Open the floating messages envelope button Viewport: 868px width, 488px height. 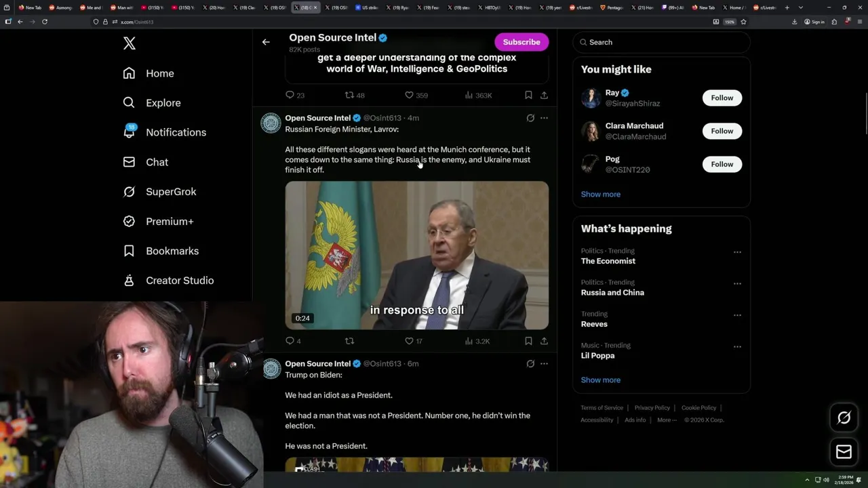[x=844, y=452]
